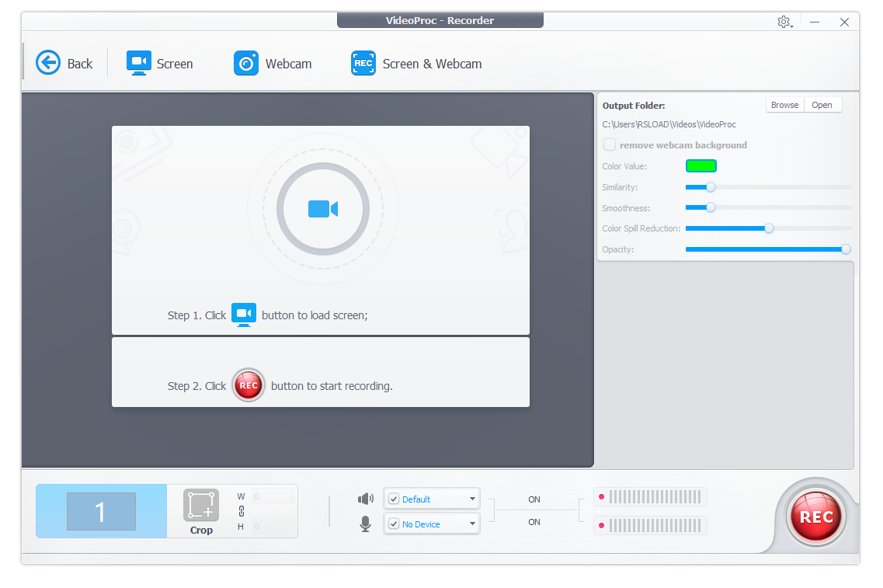Select the screen 1 thumbnail
The width and height of the screenshot is (883, 588).
click(x=102, y=511)
